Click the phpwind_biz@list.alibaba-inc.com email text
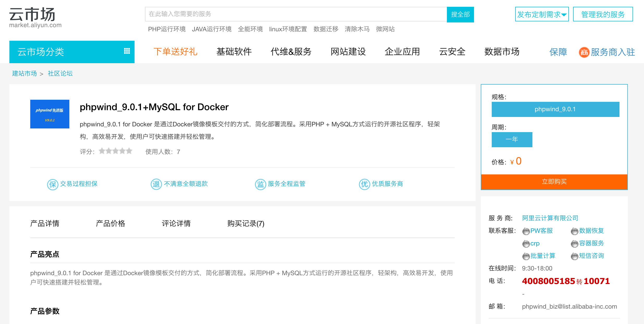 point(569,307)
